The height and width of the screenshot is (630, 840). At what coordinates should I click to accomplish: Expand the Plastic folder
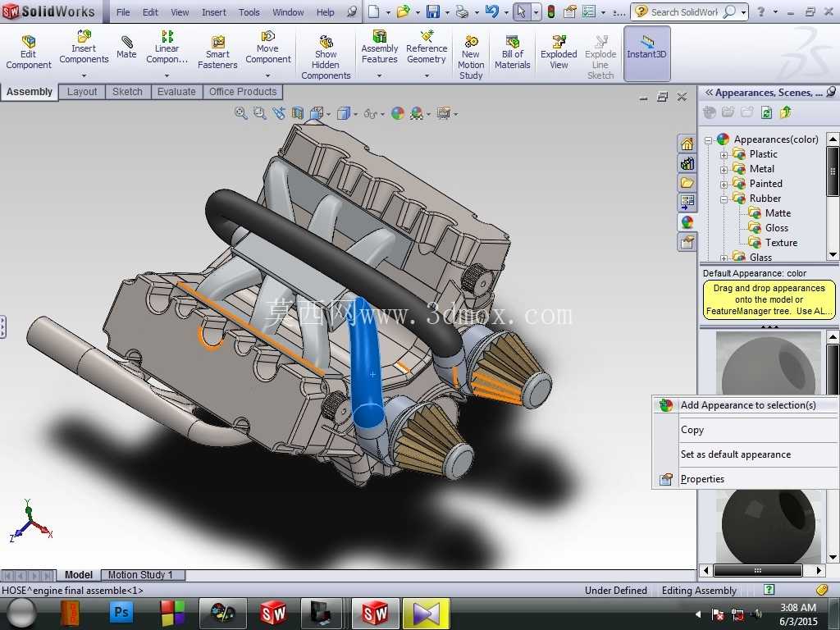(x=724, y=155)
